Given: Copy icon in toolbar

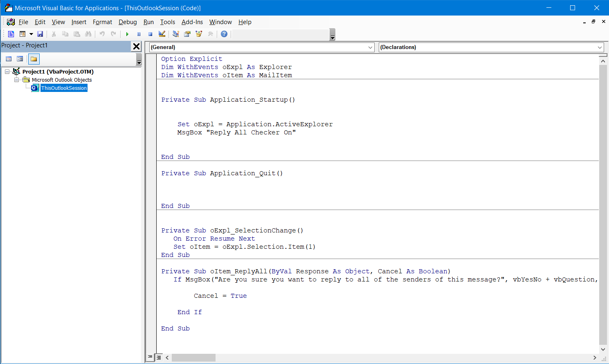Looking at the screenshot, I should pos(65,34).
